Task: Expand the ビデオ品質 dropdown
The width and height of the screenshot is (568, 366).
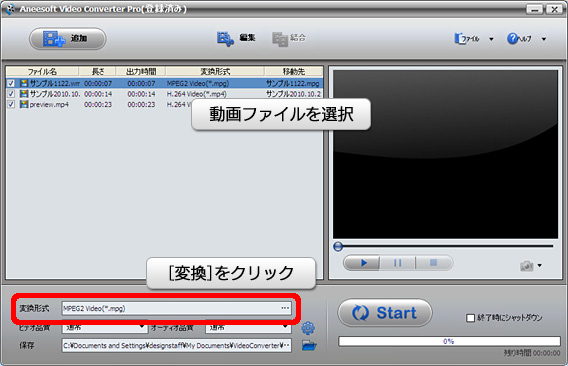Action: click(104, 328)
